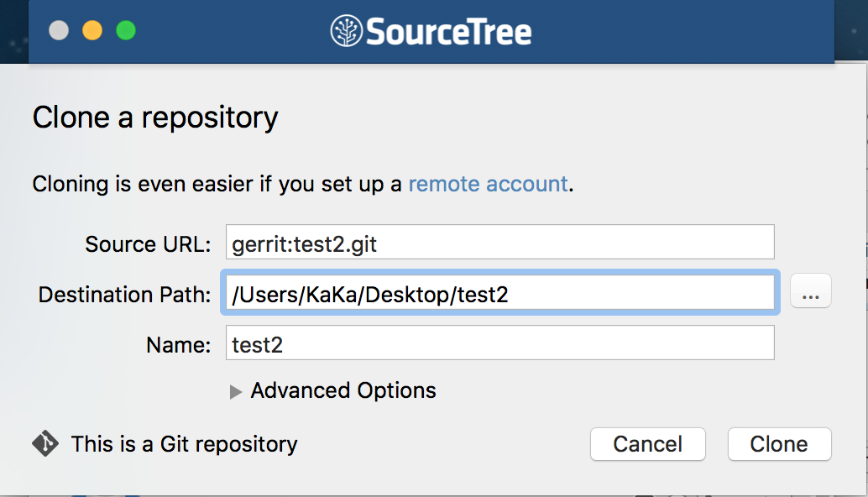Image resolution: width=868 pixels, height=497 pixels.
Task: Click into the Destination Path field
Action: click(499, 292)
